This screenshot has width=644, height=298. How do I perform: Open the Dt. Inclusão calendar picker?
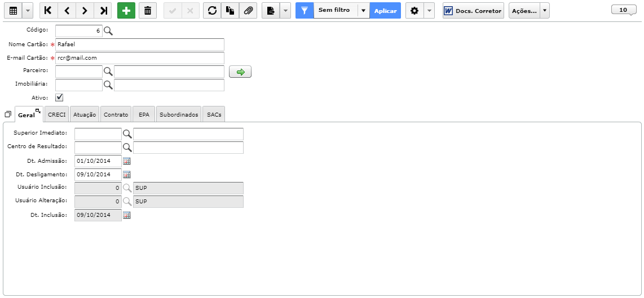pos(127,215)
